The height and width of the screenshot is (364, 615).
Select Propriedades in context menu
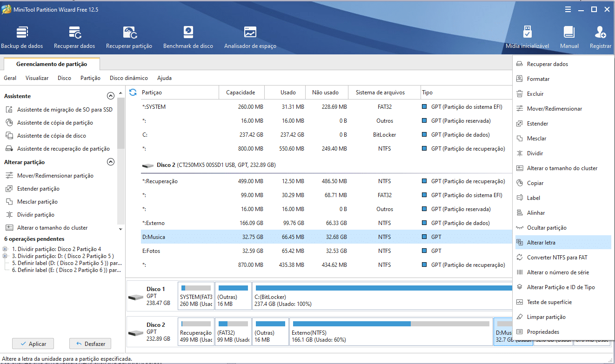563,332
